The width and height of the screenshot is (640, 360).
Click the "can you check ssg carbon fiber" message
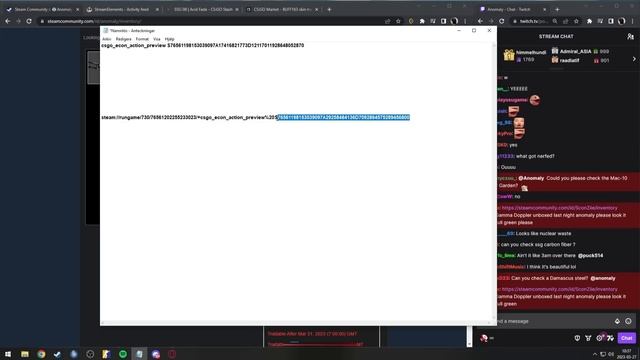point(538,244)
